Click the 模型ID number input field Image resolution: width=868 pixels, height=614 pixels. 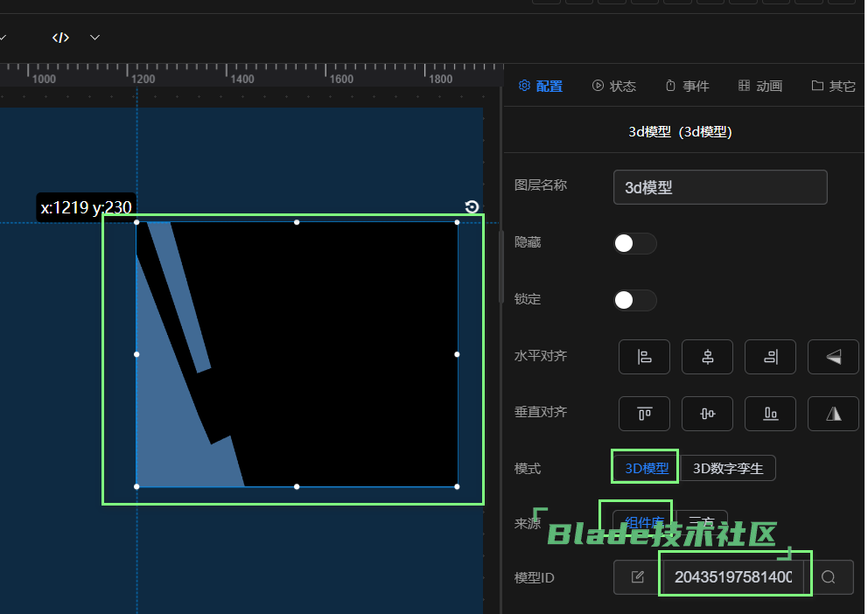pyautogui.click(x=733, y=577)
